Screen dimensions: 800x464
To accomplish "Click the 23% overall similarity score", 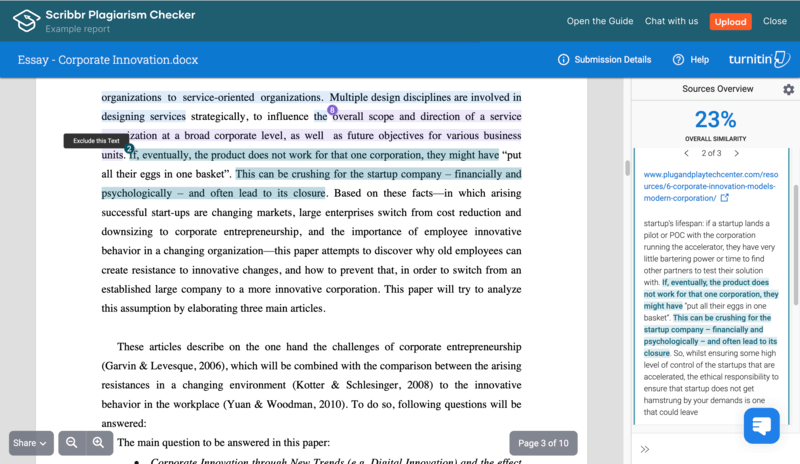I will point(715,120).
